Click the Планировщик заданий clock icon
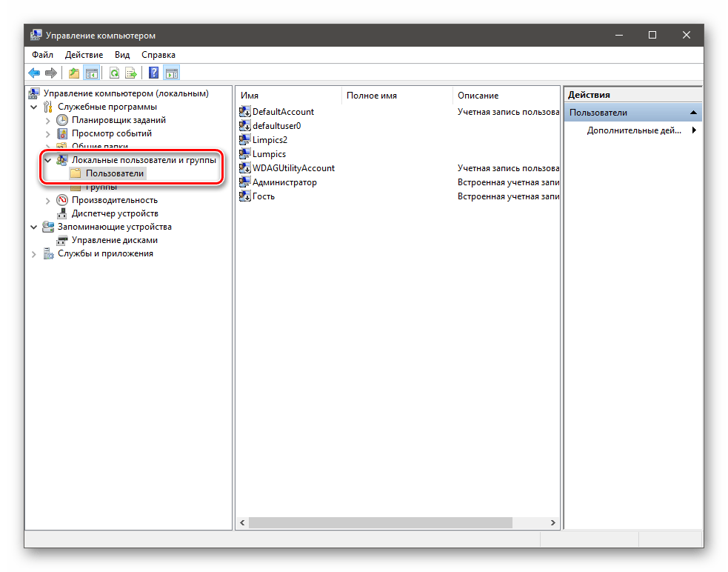The height and width of the screenshot is (572, 728). pyautogui.click(x=61, y=120)
